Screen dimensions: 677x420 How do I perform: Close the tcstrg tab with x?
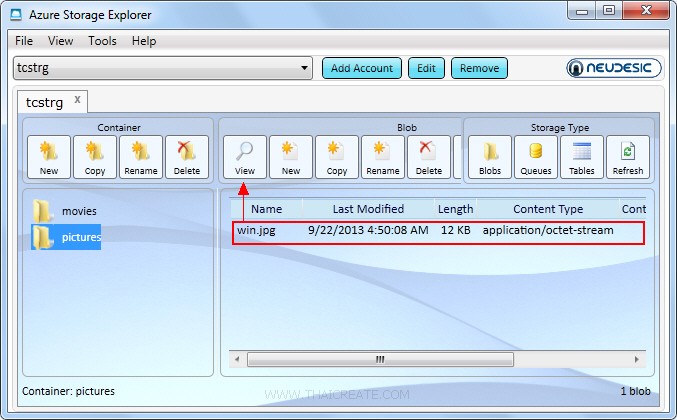coord(77,100)
